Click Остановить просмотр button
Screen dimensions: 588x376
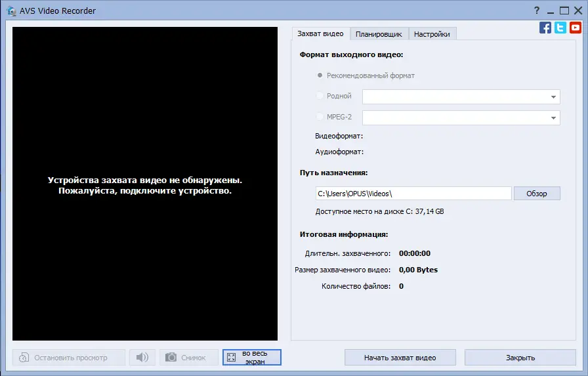pyautogui.click(x=69, y=357)
